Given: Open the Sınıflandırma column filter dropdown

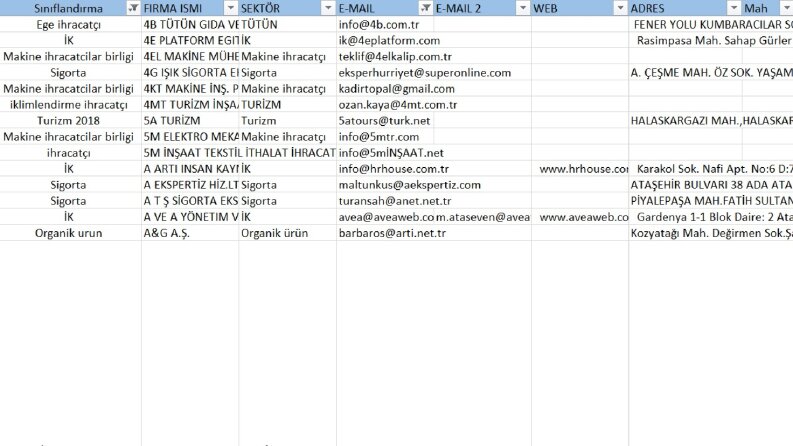Looking at the screenshot, I should pos(133,8).
